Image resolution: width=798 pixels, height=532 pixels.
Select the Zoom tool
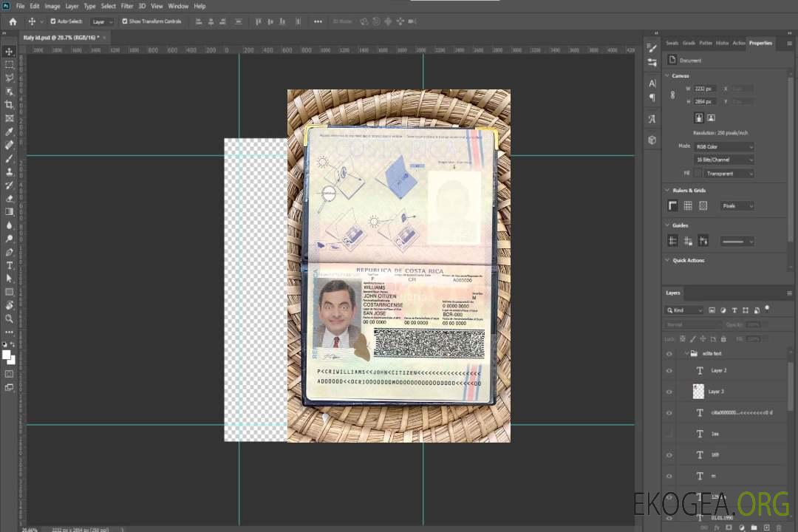coord(10,318)
